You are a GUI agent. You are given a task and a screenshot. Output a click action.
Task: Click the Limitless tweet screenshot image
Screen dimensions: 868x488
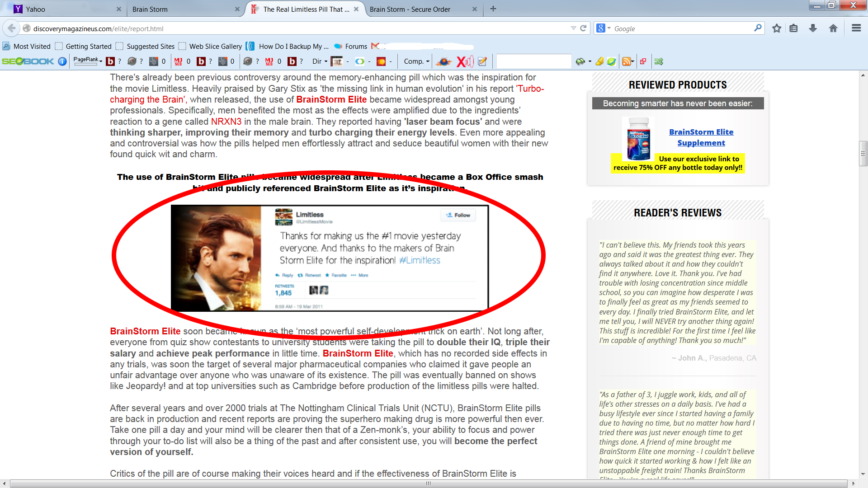pyautogui.click(x=330, y=258)
